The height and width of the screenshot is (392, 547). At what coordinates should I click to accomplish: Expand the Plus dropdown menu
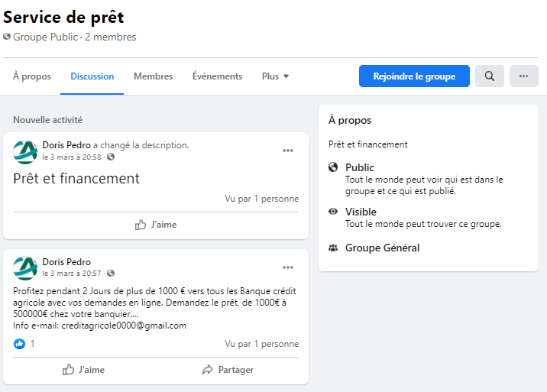[x=275, y=76]
